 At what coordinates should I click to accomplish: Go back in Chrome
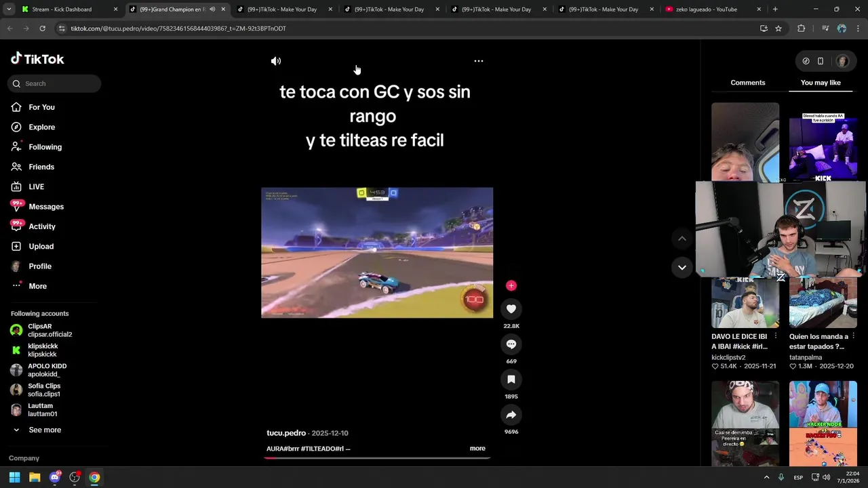click(x=9, y=28)
